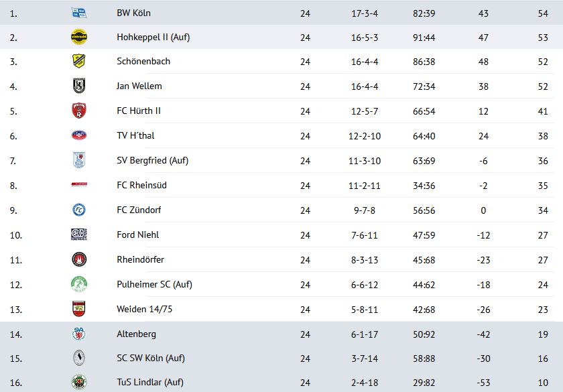Select the SC SW Köln (Auf) row
This screenshot has height=392, width=563.
pos(281,358)
